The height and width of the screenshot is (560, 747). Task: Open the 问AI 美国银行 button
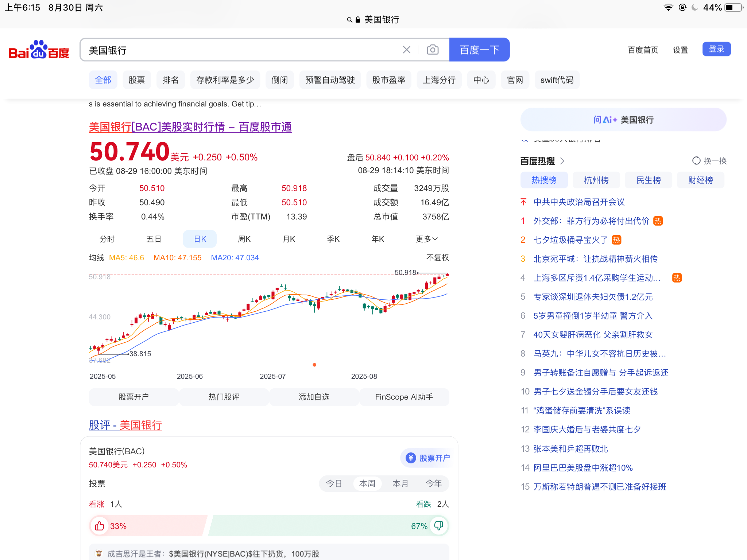pyautogui.click(x=623, y=120)
